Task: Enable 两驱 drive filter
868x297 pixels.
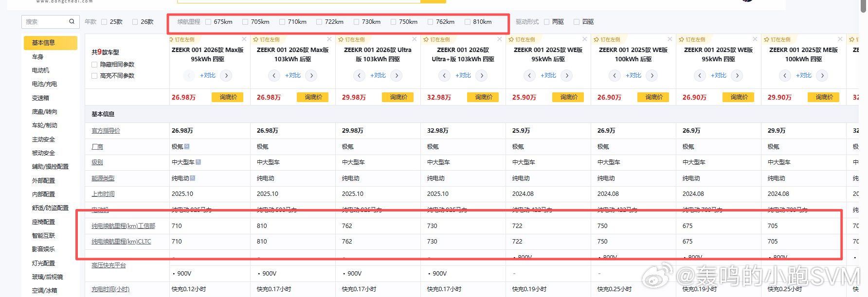Action: click(547, 22)
